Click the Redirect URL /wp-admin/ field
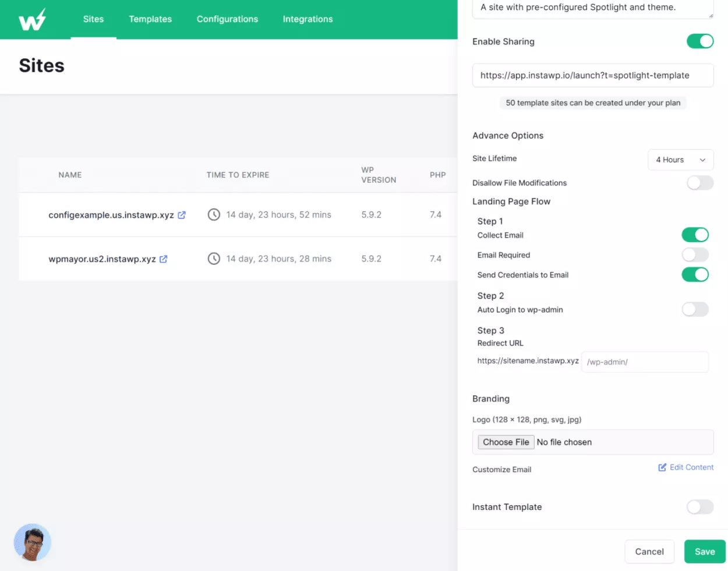The image size is (728, 571). (645, 362)
